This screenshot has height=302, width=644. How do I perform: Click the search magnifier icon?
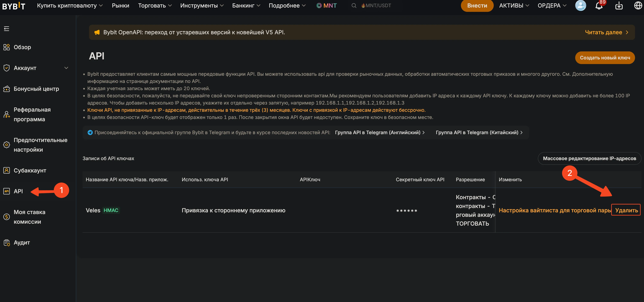point(354,5)
